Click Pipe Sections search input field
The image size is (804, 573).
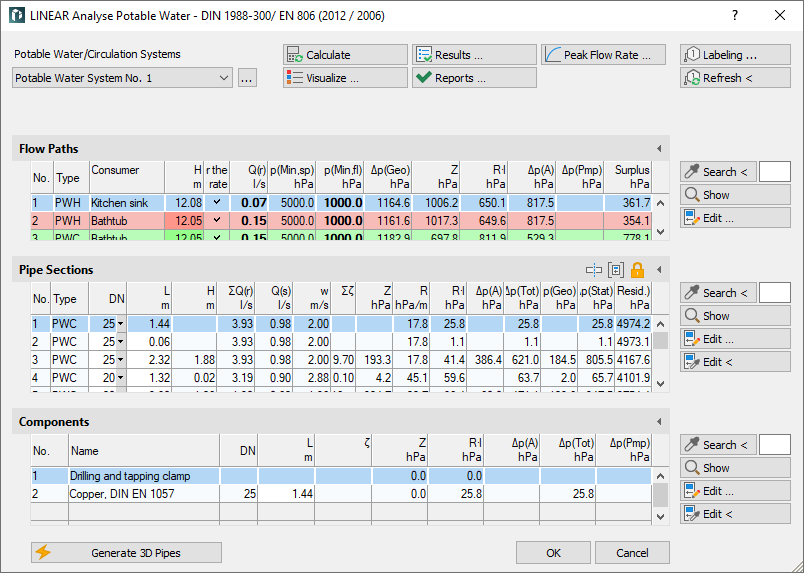(x=774, y=293)
